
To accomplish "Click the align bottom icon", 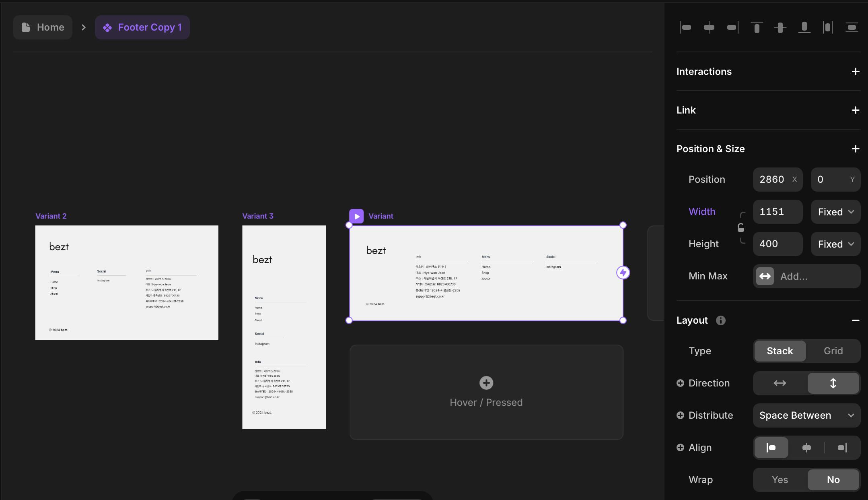I will [x=804, y=27].
